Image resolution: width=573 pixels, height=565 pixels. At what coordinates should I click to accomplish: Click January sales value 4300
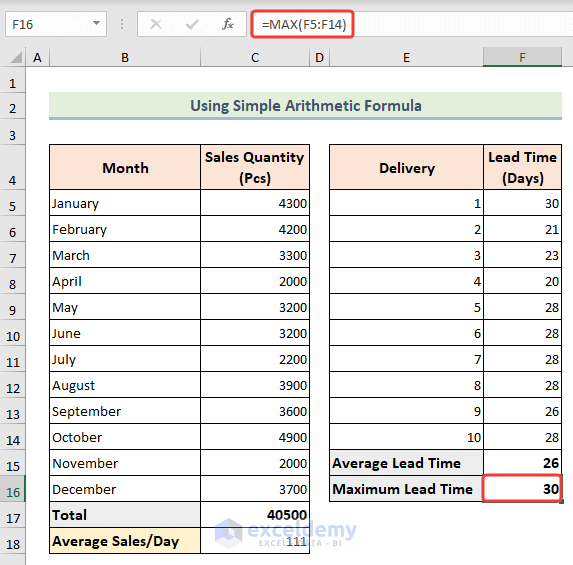(255, 203)
